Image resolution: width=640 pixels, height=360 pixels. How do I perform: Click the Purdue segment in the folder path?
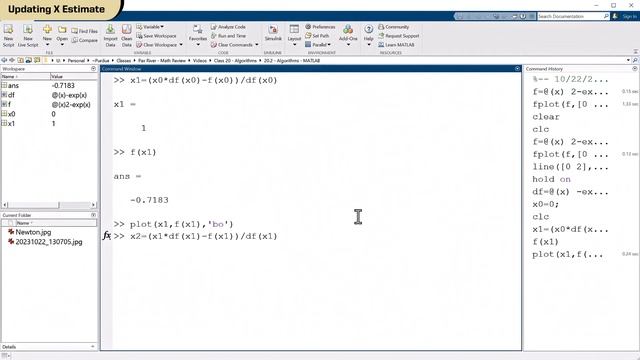101,60
